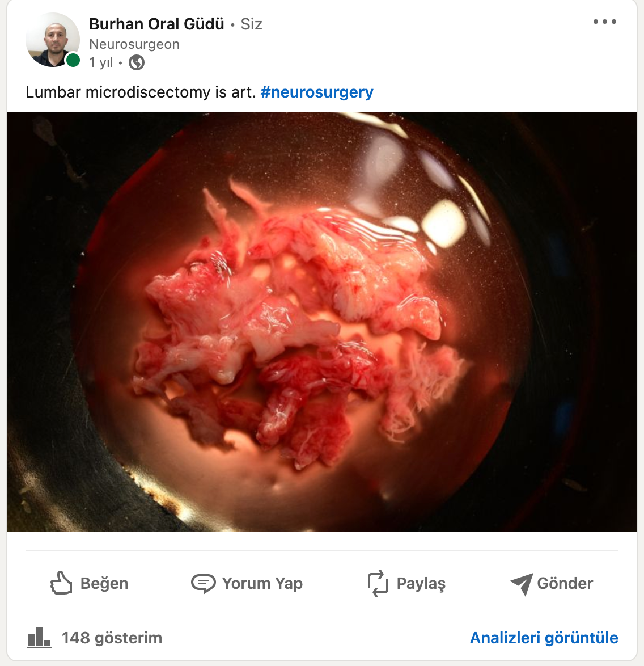The height and width of the screenshot is (666, 644).
Task: Click the Neurosurgeon headline text
Action: pos(134,44)
